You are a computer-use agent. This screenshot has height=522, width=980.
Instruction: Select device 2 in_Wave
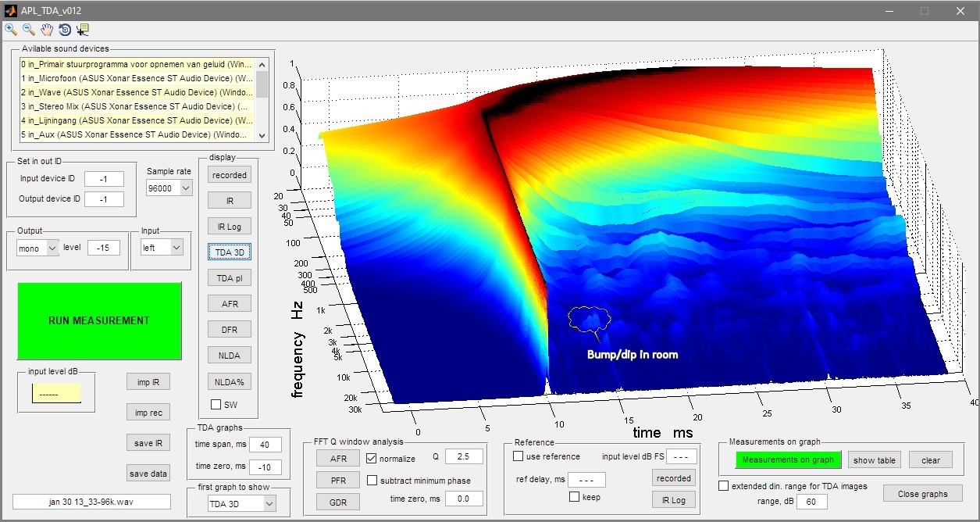click(x=137, y=92)
